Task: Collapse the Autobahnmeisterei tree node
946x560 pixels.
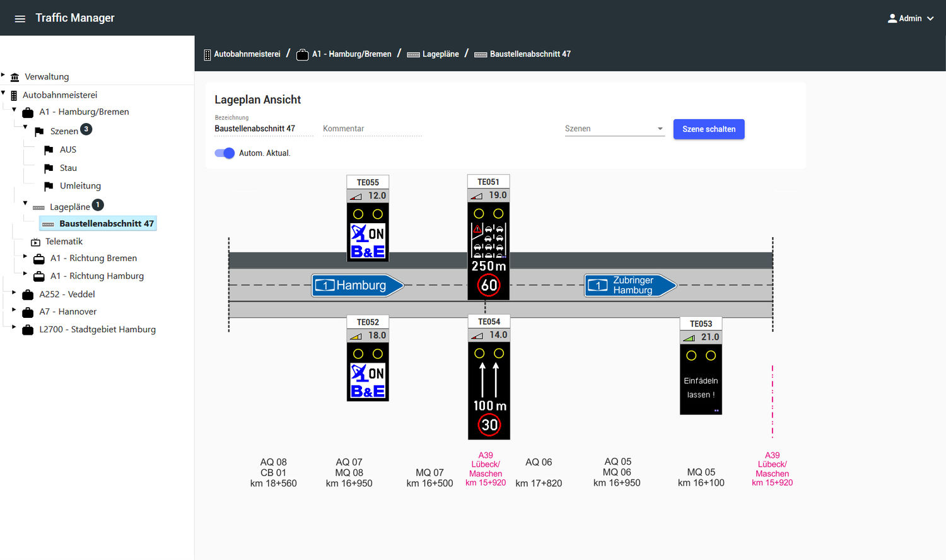Action: pyautogui.click(x=3, y=93)
